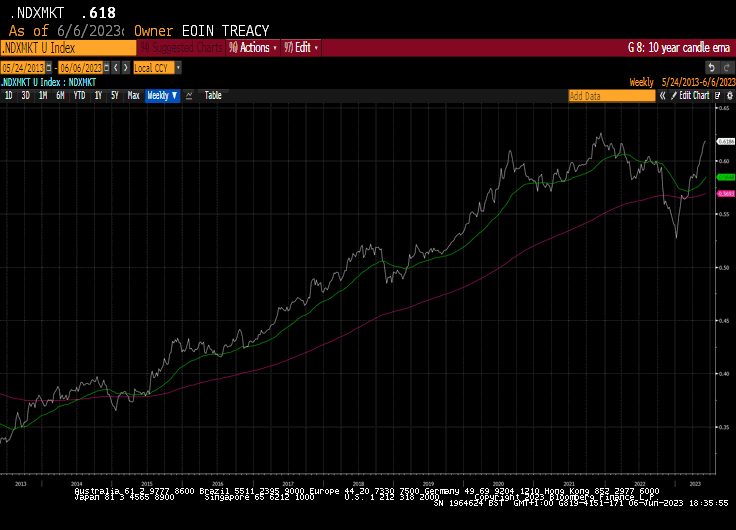Image resolution: width=736 pixels, height=530 pixels.
Task: Click the double-chevron collapse icon
Action: [x=662, y=96]
